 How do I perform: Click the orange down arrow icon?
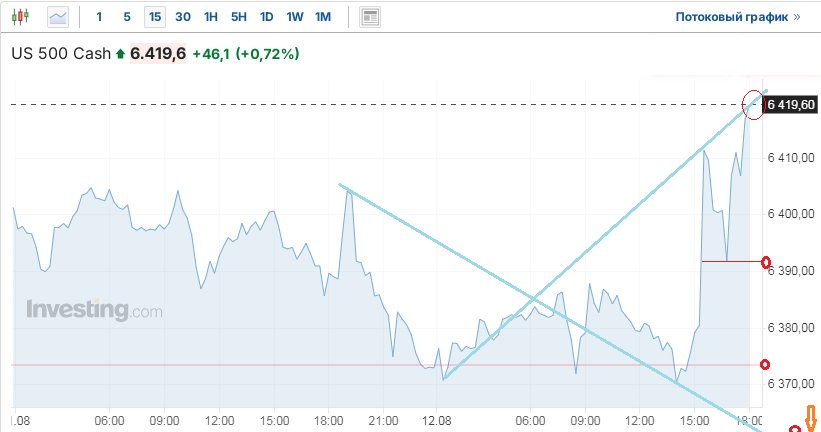pyautogui.click(x=813, y=417)
